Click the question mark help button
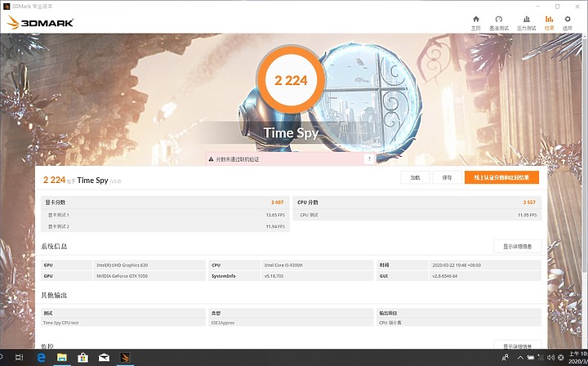Viewport: 588px width, 366px height. [369, 159]
